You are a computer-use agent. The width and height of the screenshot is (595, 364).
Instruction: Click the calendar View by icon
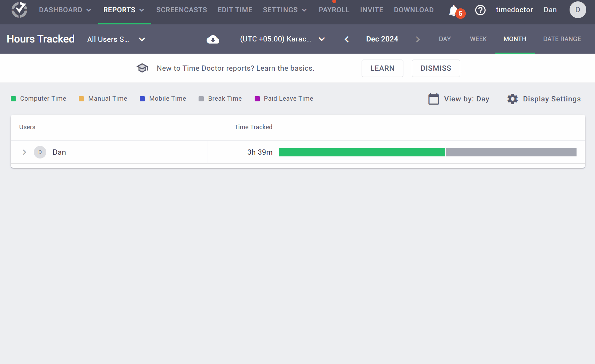click(x=433, y=99)
